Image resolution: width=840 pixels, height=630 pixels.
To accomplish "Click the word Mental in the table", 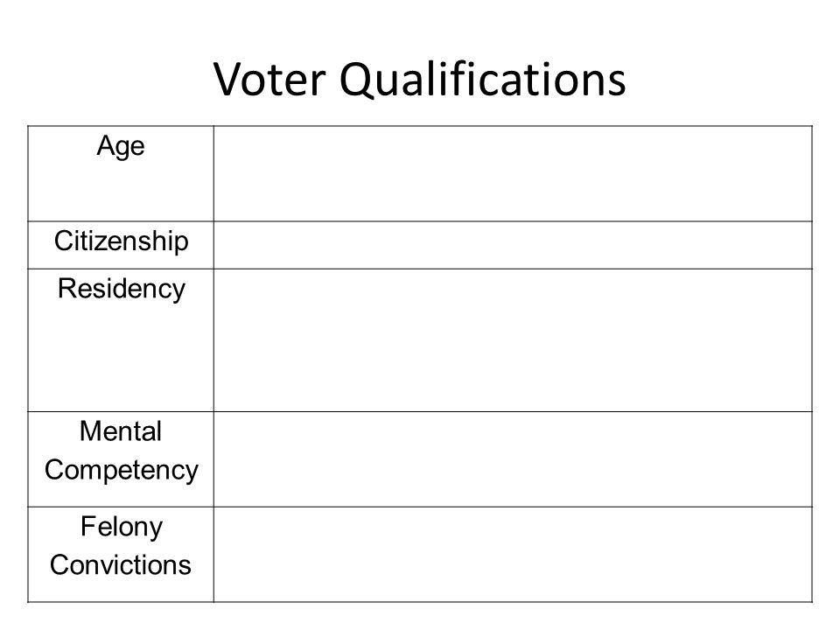I will click(x=121, y=431).
